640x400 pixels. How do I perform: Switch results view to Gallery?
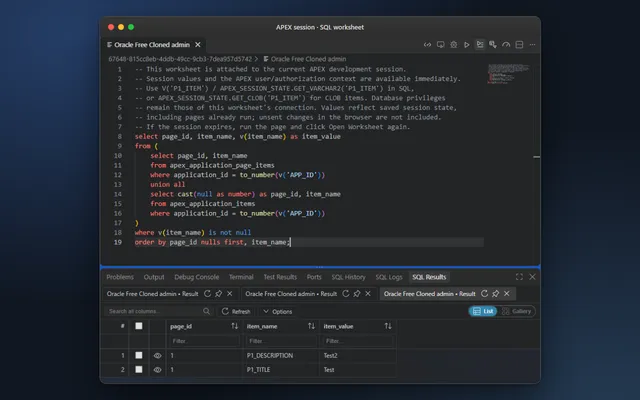(516, 311)
